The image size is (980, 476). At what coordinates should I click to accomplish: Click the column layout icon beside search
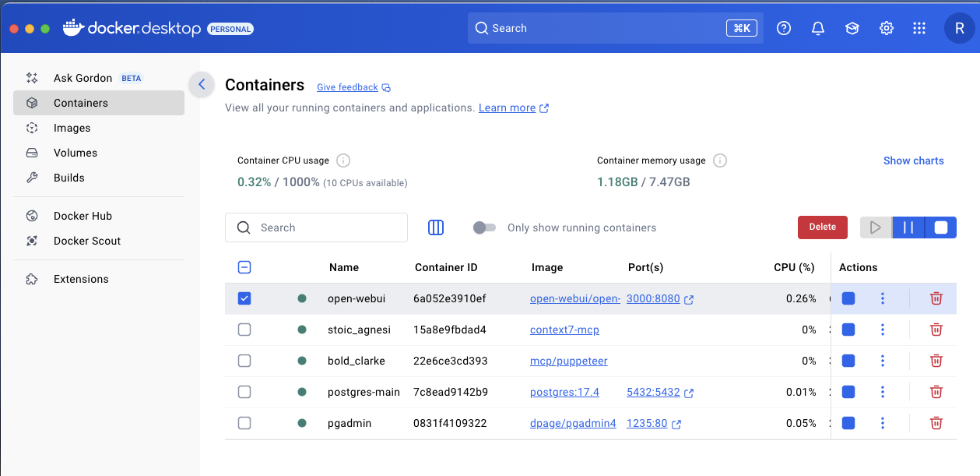[x=436, y=227]
